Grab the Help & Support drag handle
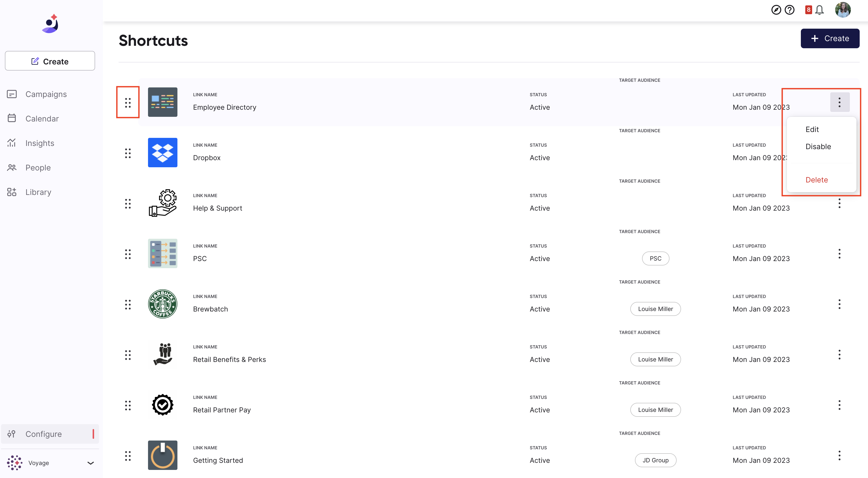The image size is (868, 478). [128, 204]
